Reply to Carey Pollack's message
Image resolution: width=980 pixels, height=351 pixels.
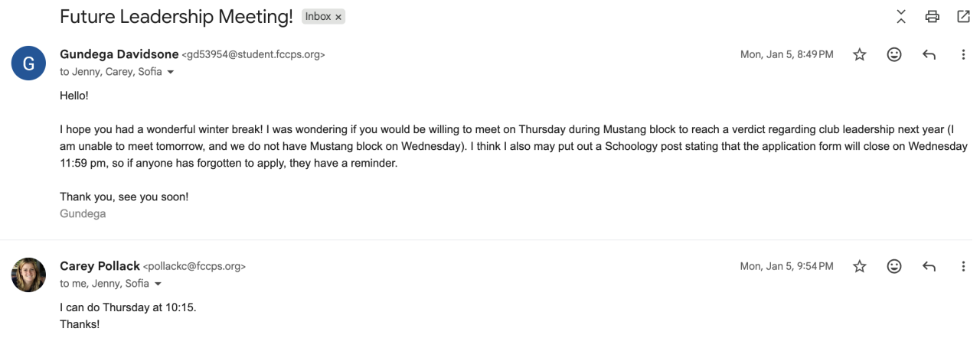[x=929, y=266]
